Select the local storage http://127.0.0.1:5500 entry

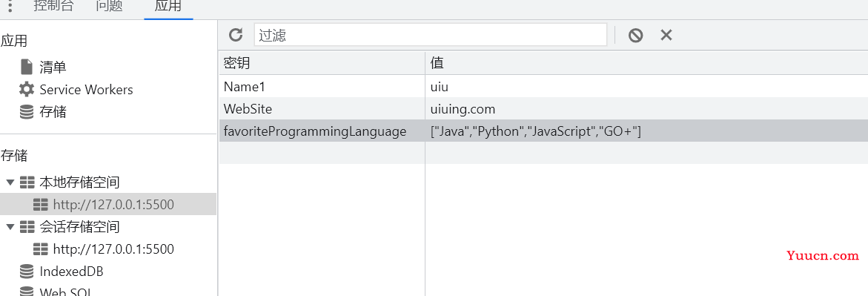[x=108, y=205]
